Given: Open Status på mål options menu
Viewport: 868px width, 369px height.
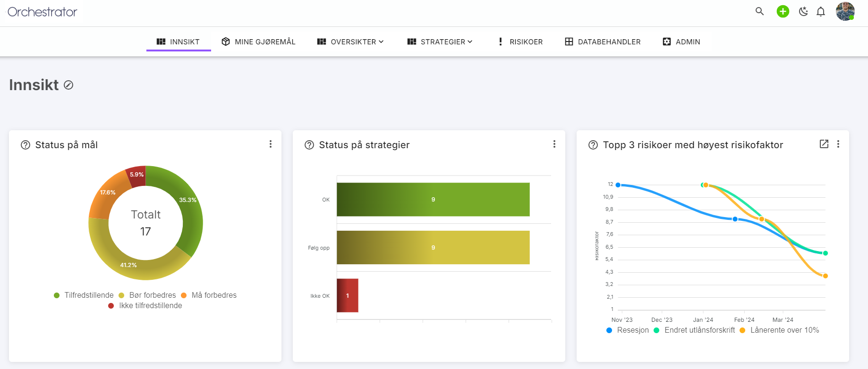Looking at the screenshot, I should 271,144.
